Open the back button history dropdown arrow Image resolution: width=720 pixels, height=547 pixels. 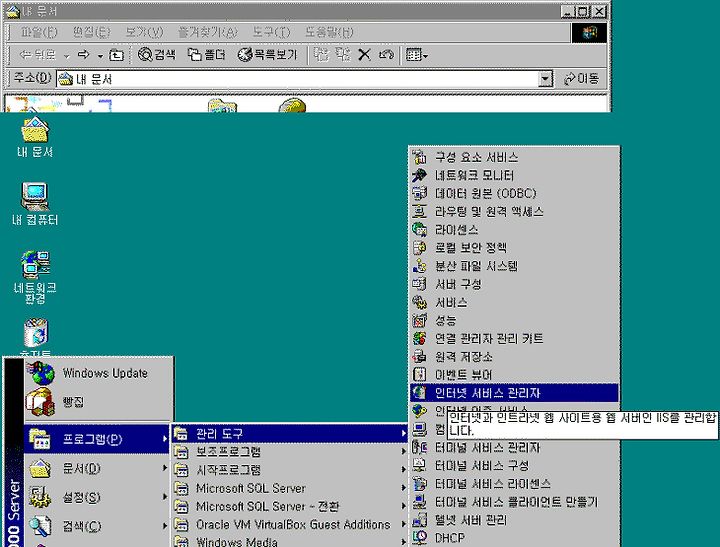pos(67,56)
